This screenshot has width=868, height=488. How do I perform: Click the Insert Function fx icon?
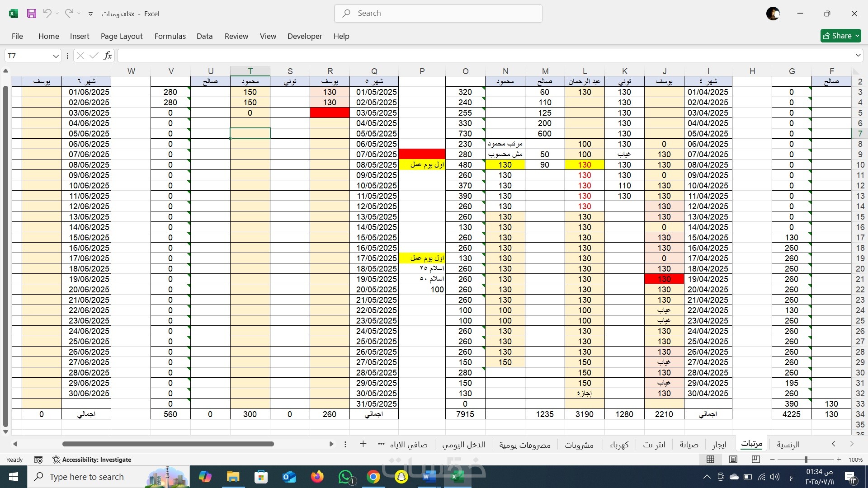pyautogui.click(x=108, y=56)
